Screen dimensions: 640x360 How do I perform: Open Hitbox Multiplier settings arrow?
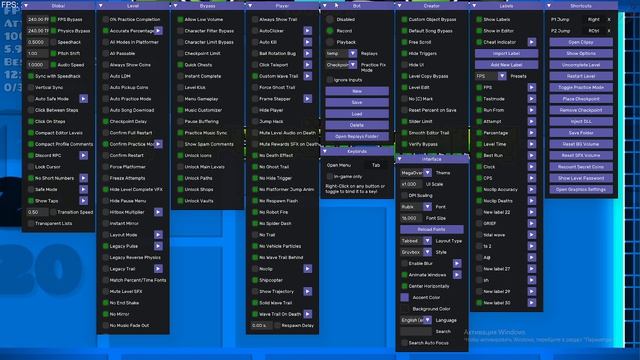(x=158, y=212)
